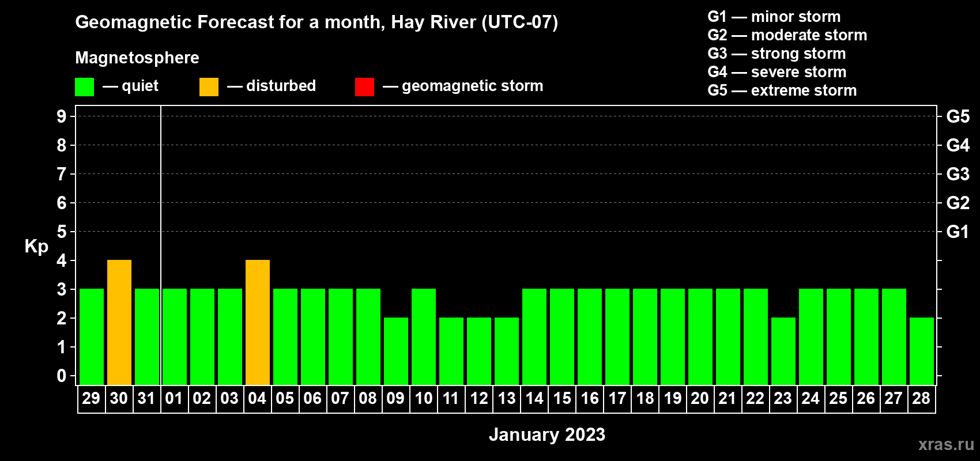Click the bar for December 31

(147, 337)
